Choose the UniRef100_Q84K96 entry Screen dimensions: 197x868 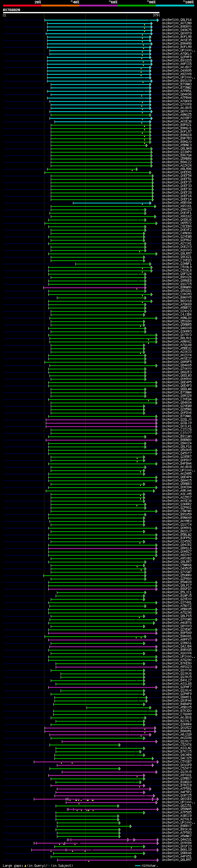click(x=177, y=95)
